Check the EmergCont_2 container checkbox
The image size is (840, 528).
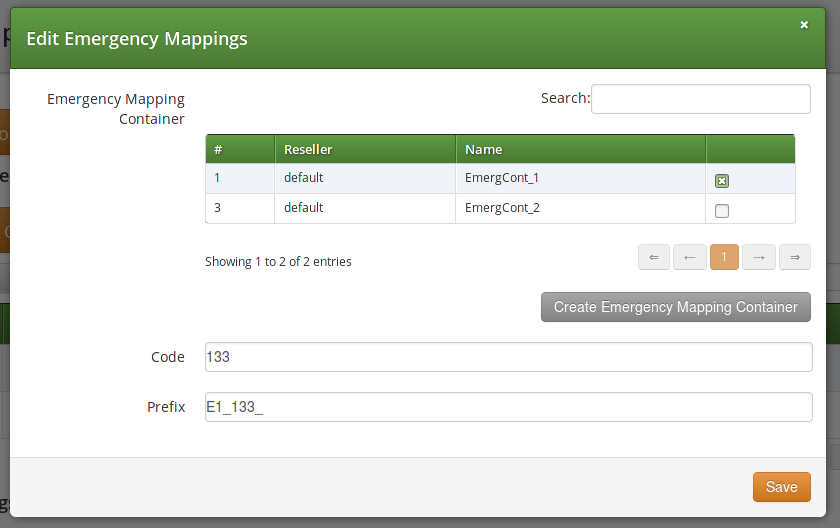click(x=722, y=211)
